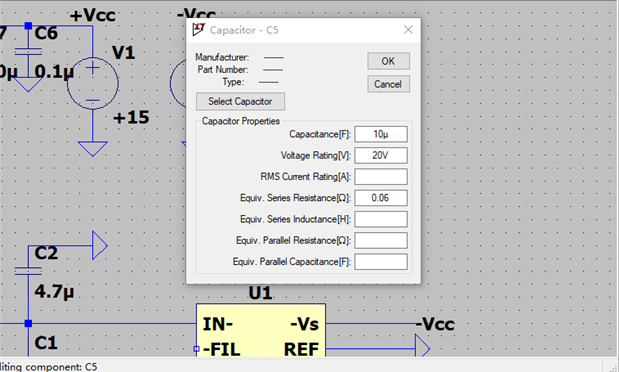The image size is (619, 372).
Task: Click the Part Number label in dialog
Action: [223, 70]
